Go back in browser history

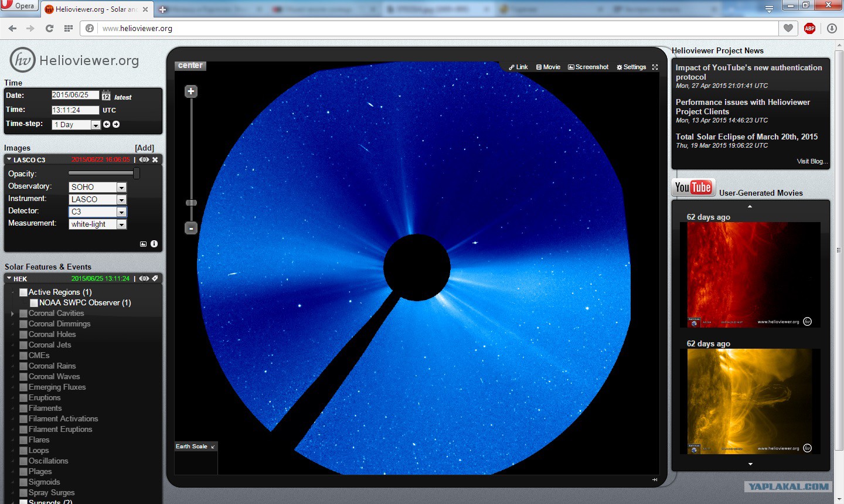[x=12, y=28]
